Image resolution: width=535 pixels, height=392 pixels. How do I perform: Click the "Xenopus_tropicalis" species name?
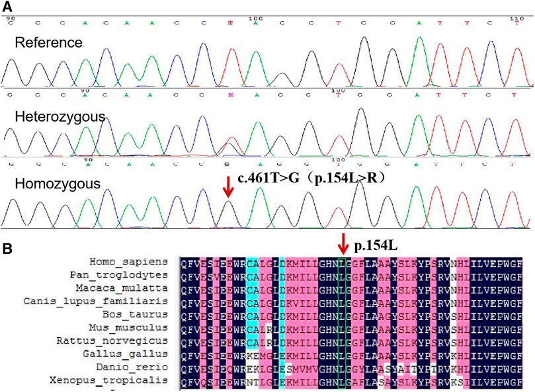point(109,380)
